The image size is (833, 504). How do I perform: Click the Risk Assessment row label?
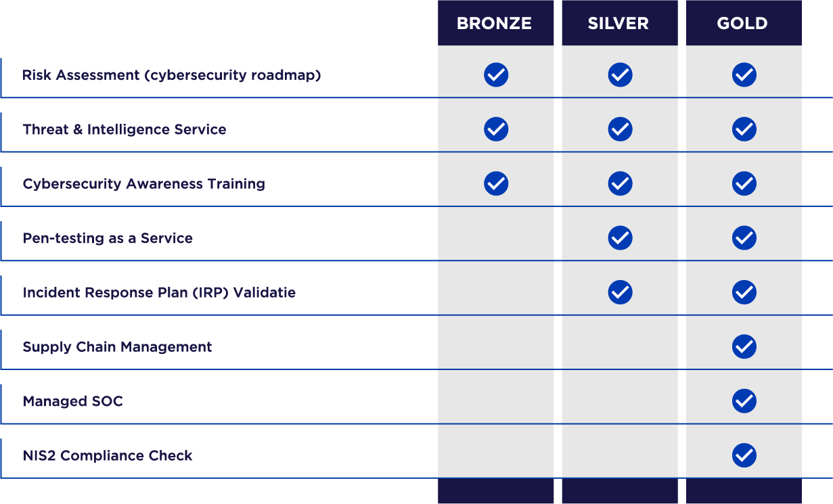click(x=172, y=75)
